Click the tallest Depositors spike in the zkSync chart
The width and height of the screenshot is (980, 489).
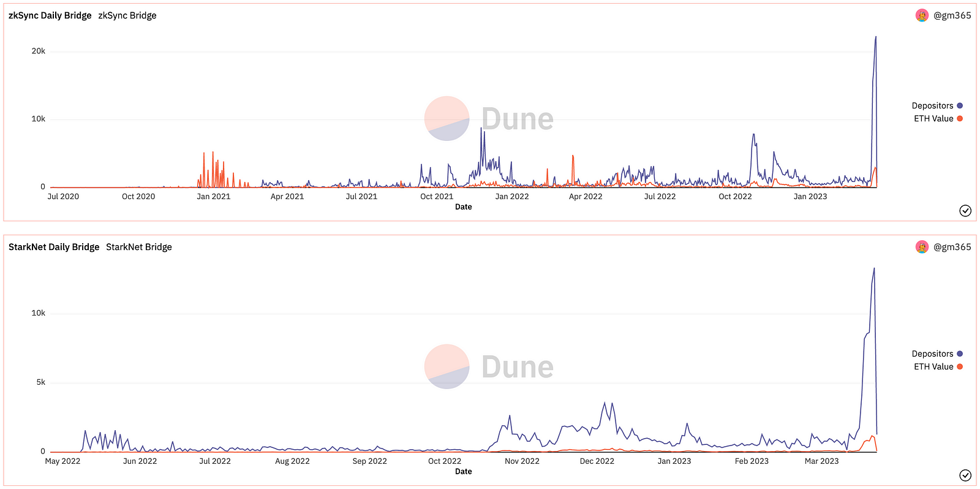coord(875,38)
